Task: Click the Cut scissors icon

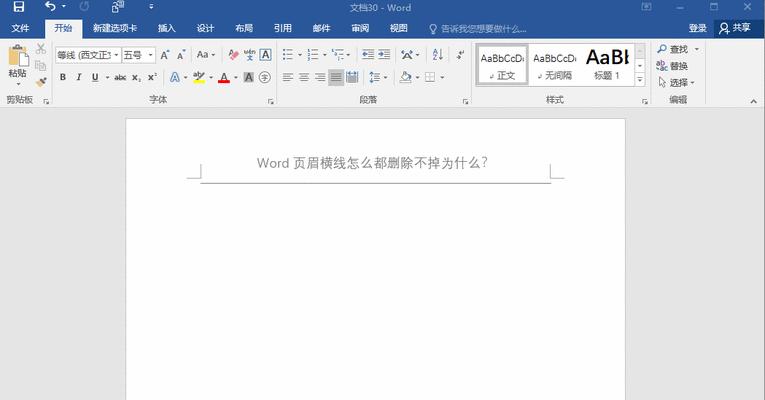Action: [40, 49]
